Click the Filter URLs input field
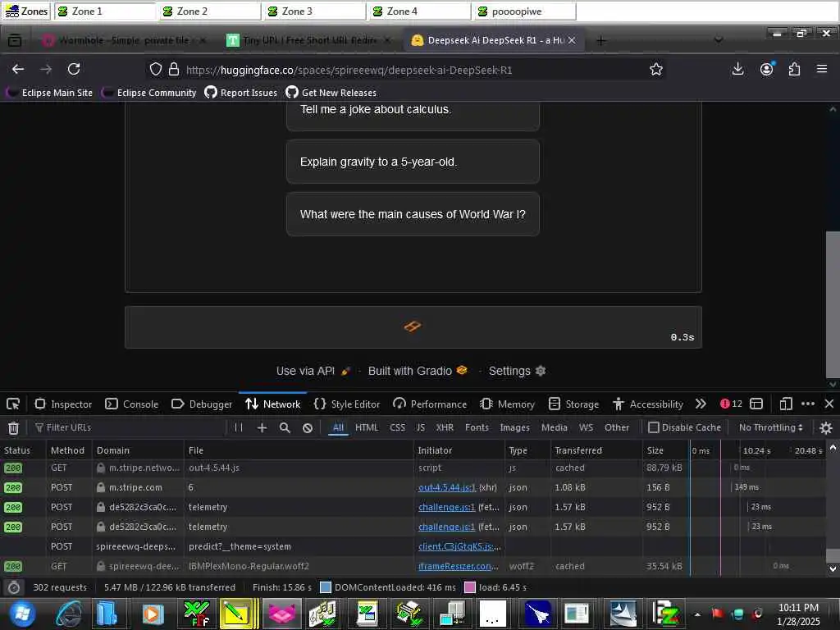Image resolution: width=840 pixels, height=630 pixels. tap(129, 427)
